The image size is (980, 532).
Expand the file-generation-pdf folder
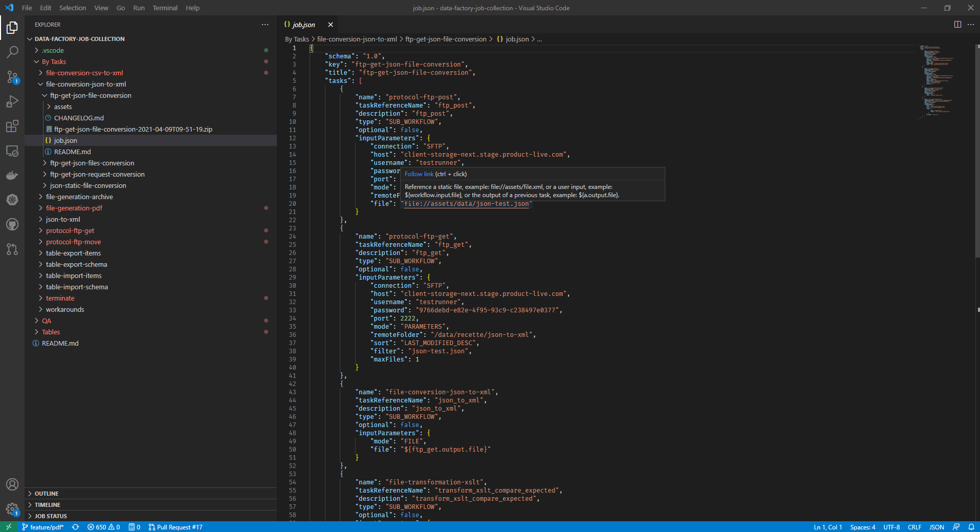click(74, 208)
